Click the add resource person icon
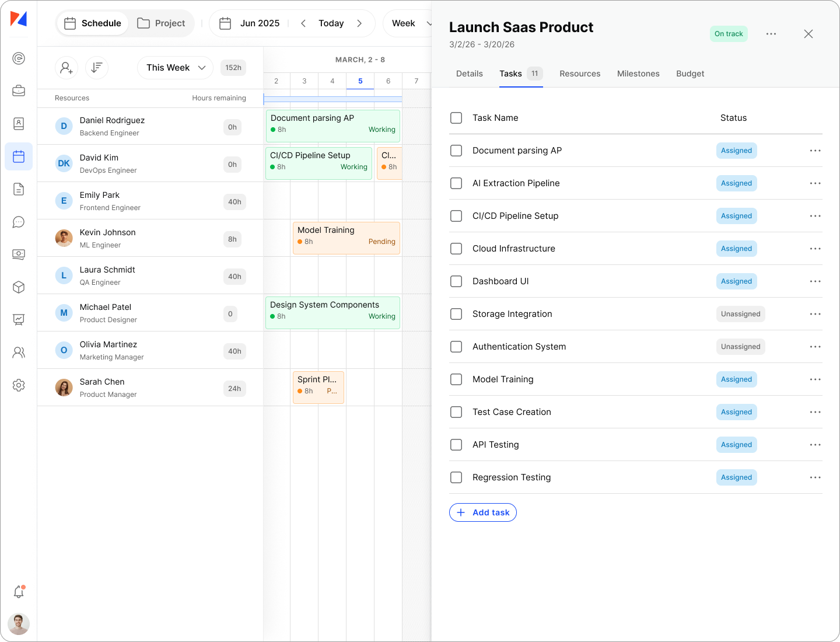This screenshot has width=840, height=642. click(x=66, y=68)
